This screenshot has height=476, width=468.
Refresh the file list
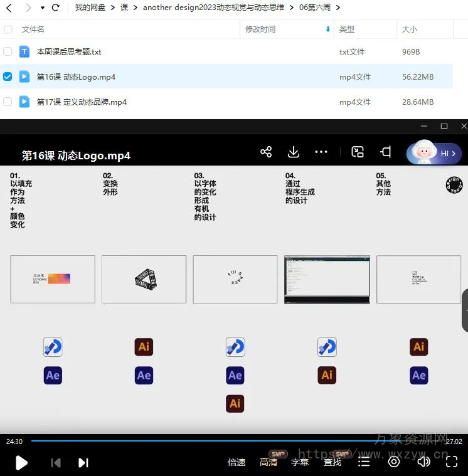pos(56,8)
